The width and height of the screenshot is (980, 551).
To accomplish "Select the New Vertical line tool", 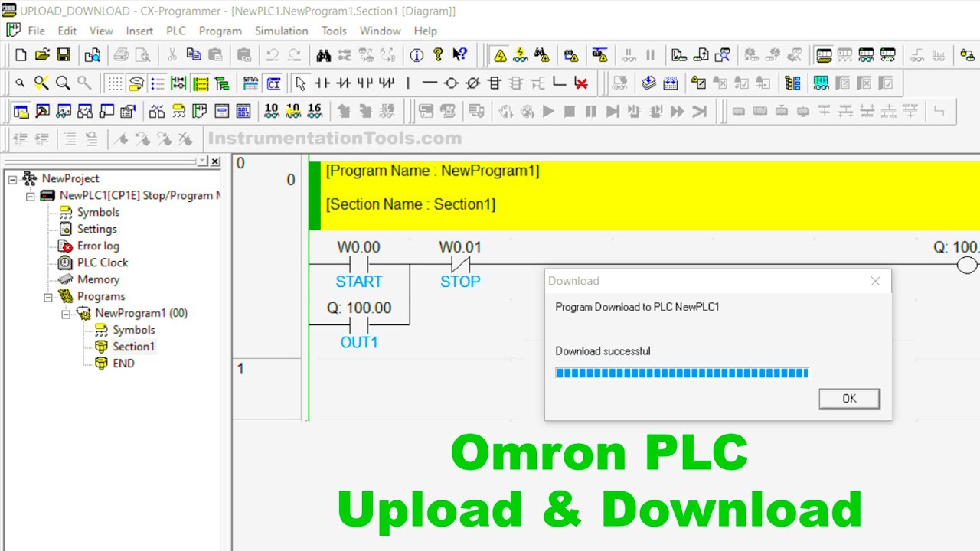I will coord(408,83).
